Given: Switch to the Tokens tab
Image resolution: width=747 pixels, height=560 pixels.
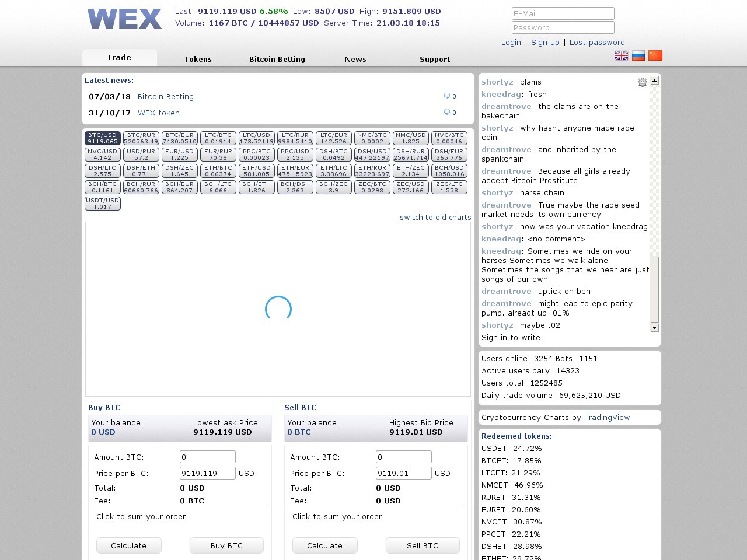Looking at the screenshot, I should click(198, 59).
